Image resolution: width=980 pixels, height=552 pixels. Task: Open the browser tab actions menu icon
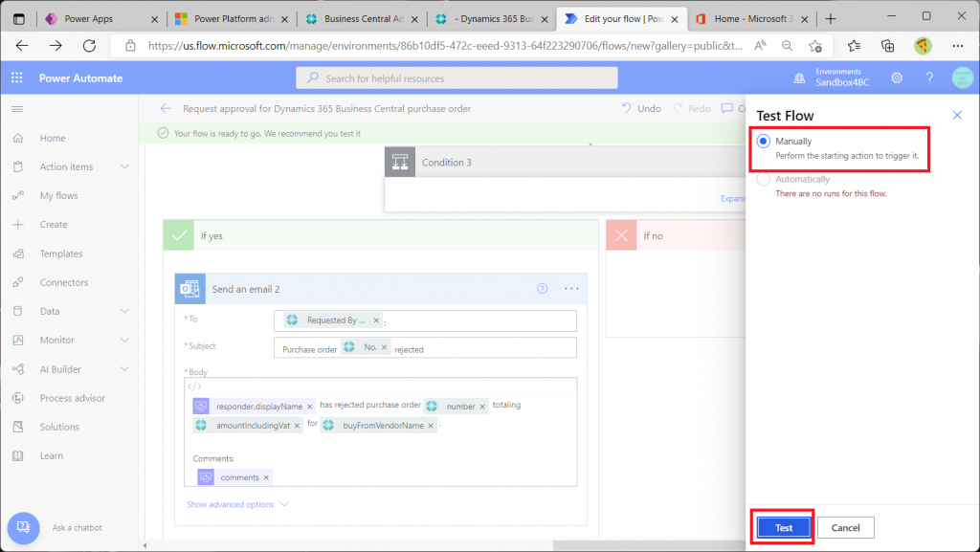coord(19,19)
